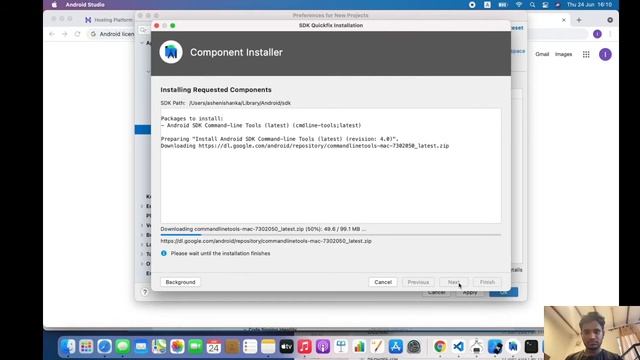Open Images link in Chrome
Viewport: 640px width, 360px height.
(563, 54)
